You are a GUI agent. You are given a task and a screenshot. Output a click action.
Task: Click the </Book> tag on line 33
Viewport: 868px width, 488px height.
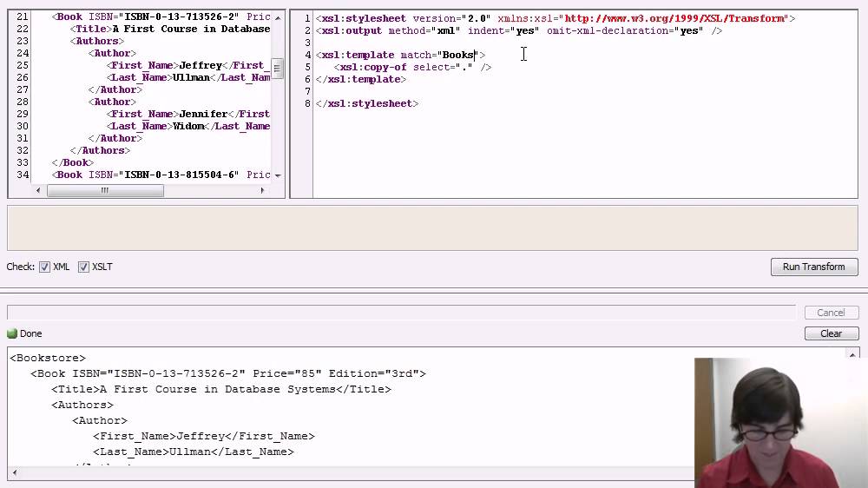click(x=73, y=163)
